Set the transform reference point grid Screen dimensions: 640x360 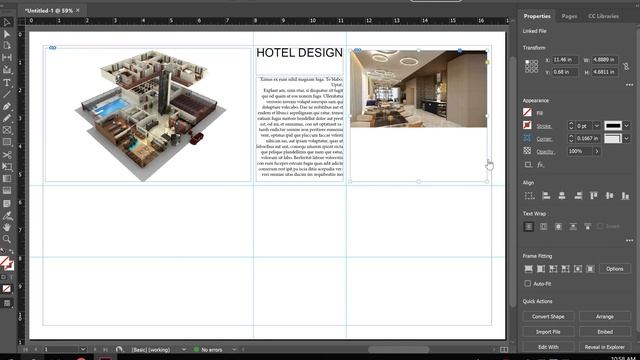pyautogui.click(x=531, y=66)
